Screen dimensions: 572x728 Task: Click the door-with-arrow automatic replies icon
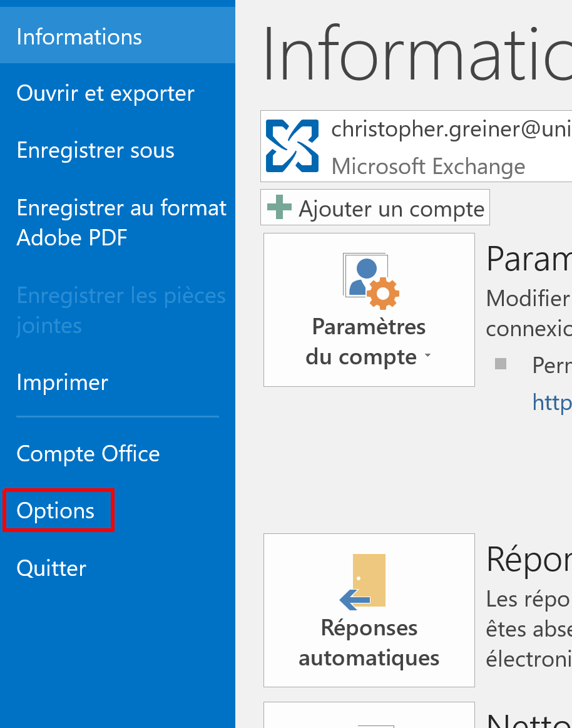(x=364, y=582)
